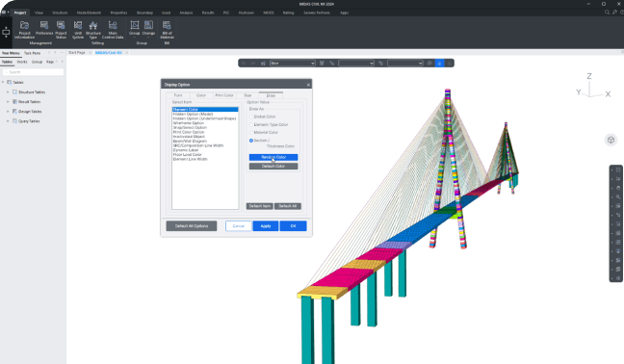Collapse the Tables root node
The width and height of the screenshot is (624, 364).
[3, 83]
